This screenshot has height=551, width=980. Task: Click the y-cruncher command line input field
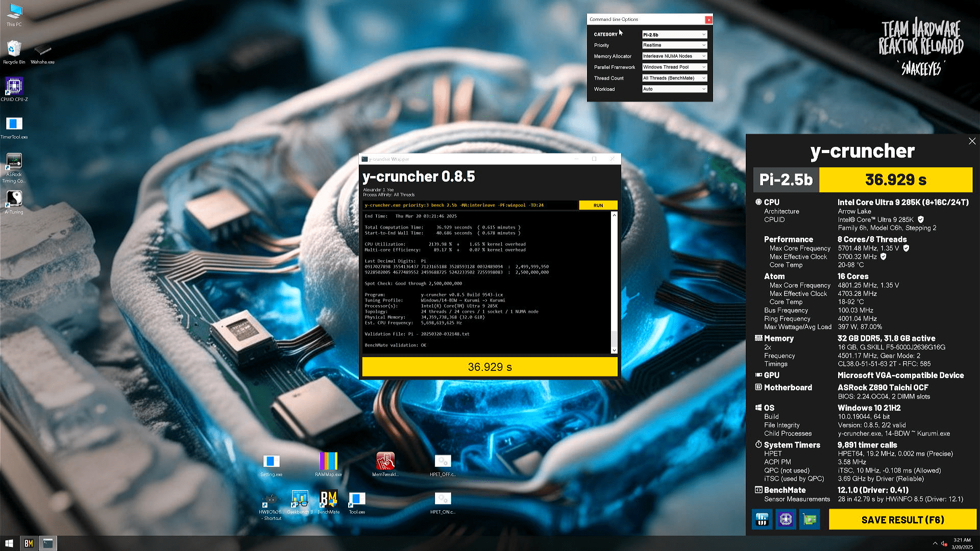point(470,205)
